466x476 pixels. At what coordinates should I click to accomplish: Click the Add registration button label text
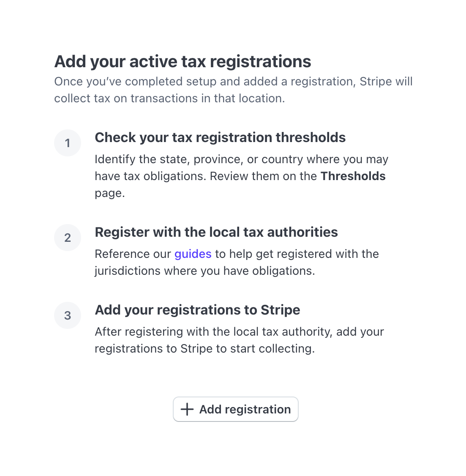point(245,409)
